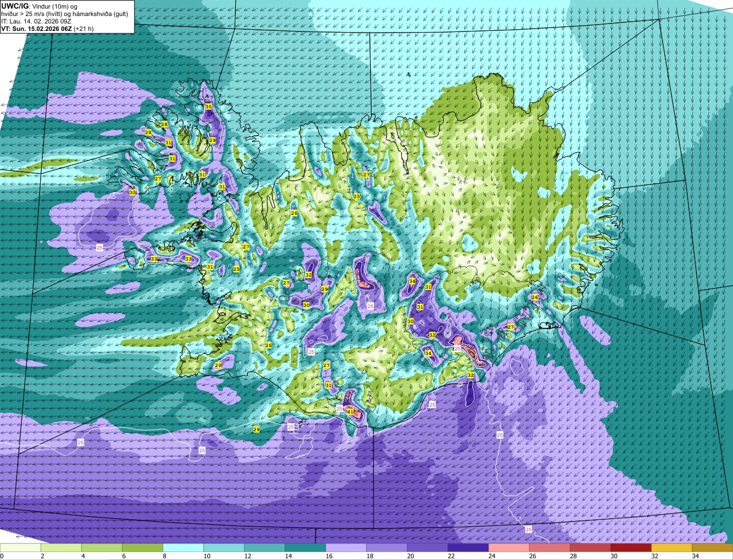Click the '22' tick label on the colour scale
The width and height of the screenshot is (733, 560).
coord(451,556)
